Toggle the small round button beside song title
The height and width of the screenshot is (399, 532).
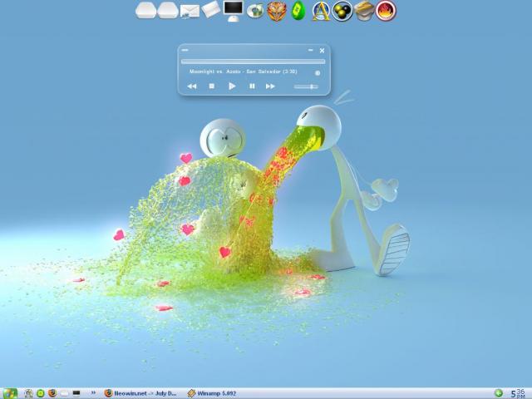[318, 73]
